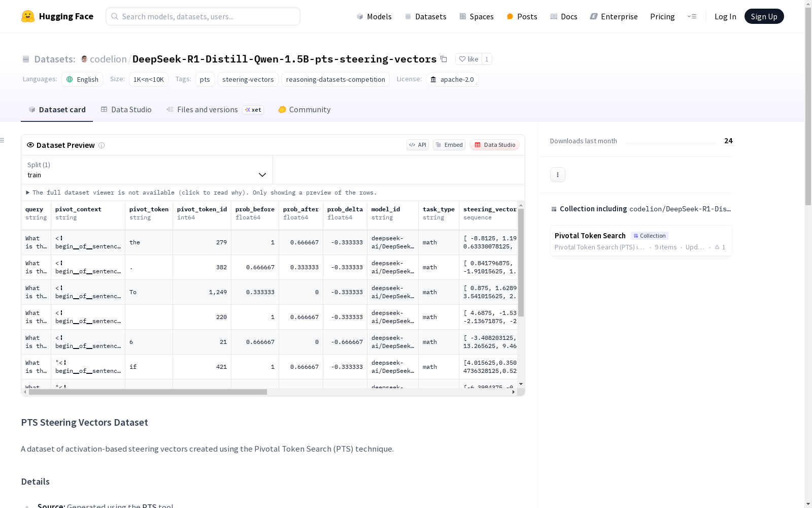Expand the Split train dropdown
Screen dimensions: 812x508
pyautogui.click(x=147, y=170)
